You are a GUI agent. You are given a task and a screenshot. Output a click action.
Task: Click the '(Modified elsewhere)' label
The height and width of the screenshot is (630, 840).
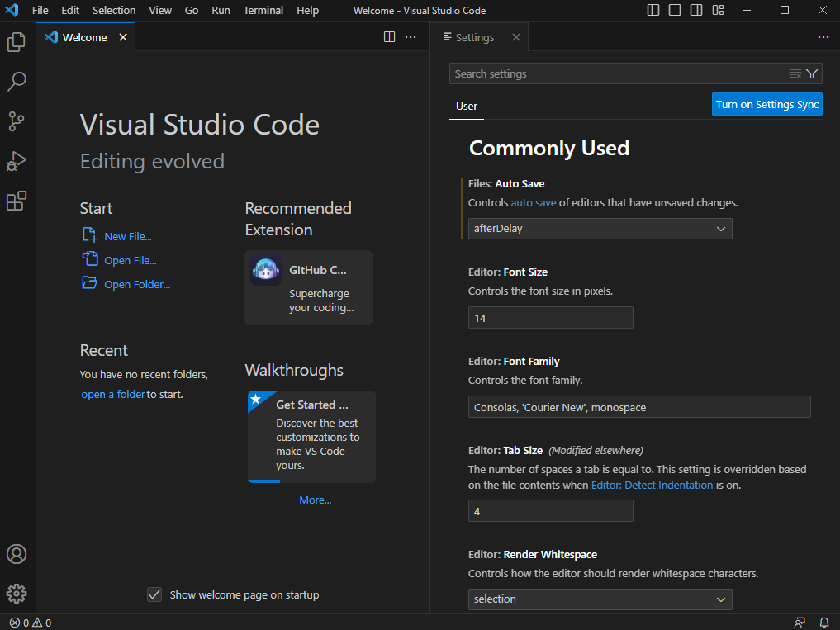tap(596, 451)
